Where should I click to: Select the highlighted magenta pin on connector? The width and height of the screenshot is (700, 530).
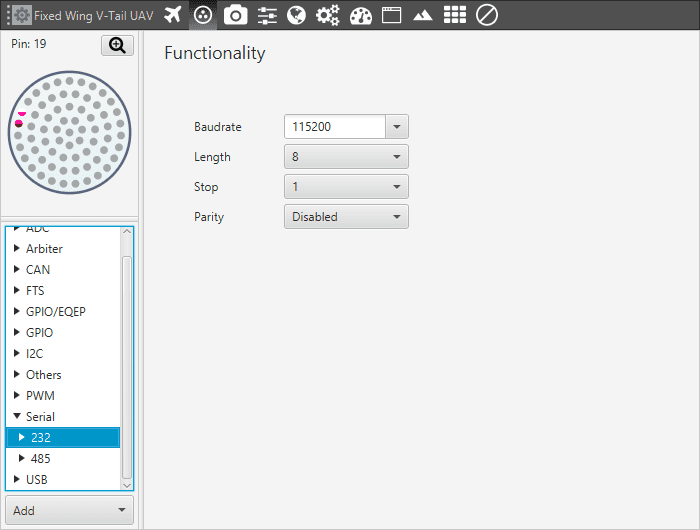[x=19, y=123]
